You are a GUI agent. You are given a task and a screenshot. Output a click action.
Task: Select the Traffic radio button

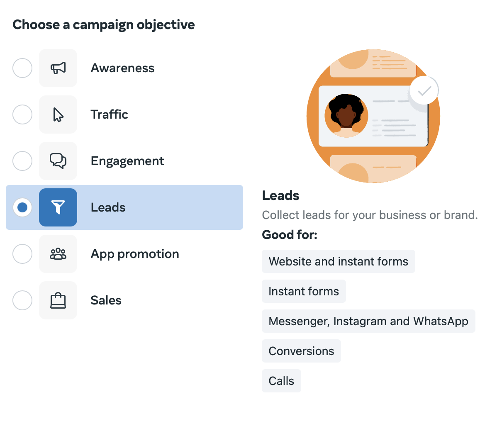coord(22,114)
